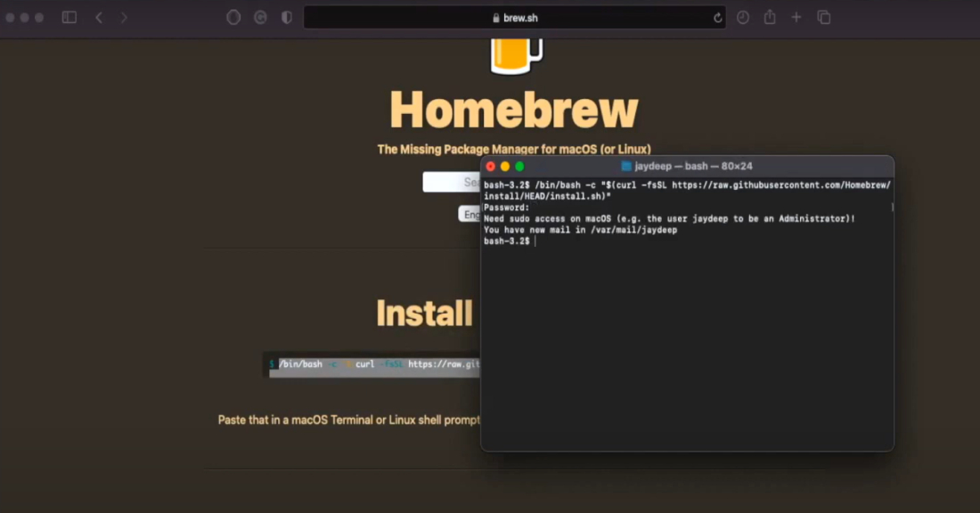The image size is (980, 513).
Task: Click the highlighted install command on the page
Action: pos(375,364)
